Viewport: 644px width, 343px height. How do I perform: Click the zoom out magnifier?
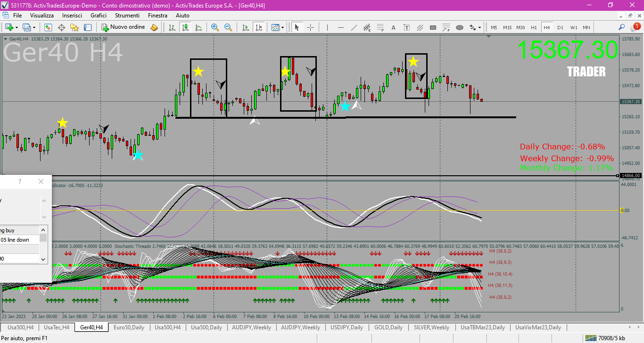[x=228, y=27]
